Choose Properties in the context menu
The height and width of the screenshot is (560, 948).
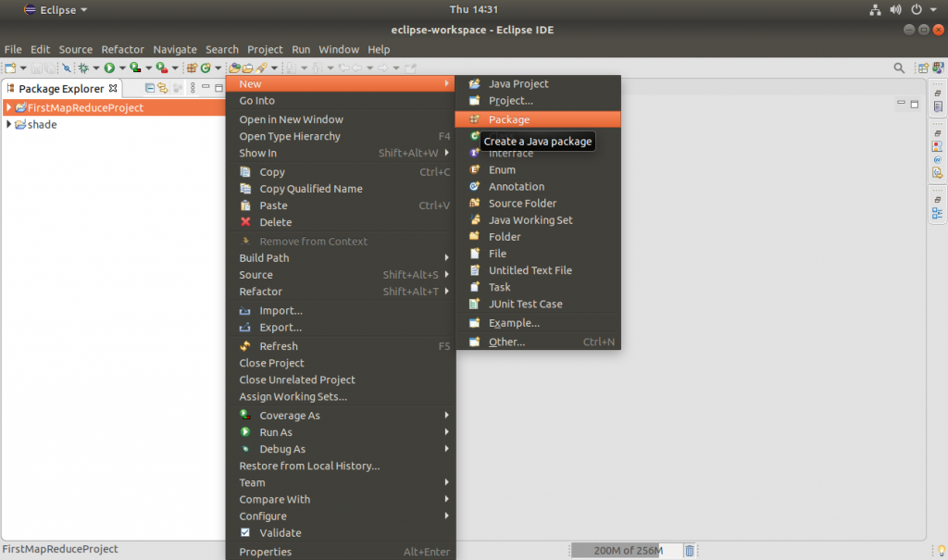(x=265, y=552)
